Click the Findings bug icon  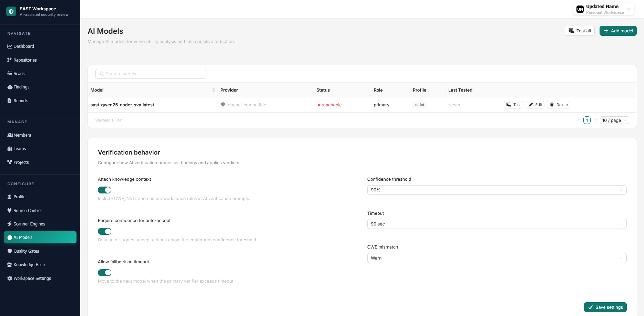coord(10,87)
